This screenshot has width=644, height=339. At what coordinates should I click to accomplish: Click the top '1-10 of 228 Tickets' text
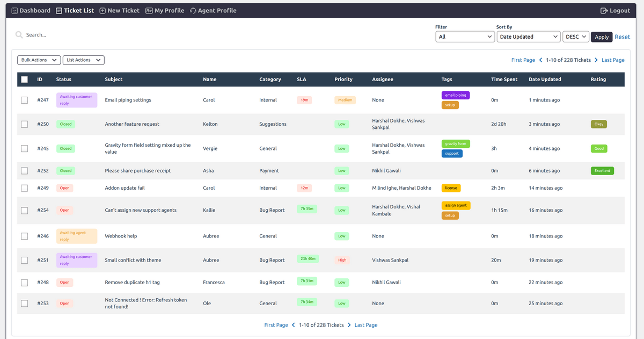[x=568, y=60]
